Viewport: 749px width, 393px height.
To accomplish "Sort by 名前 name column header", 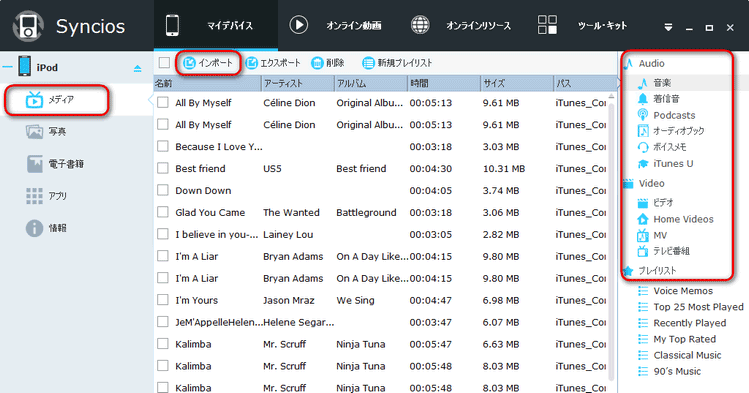I will (208, 84).
